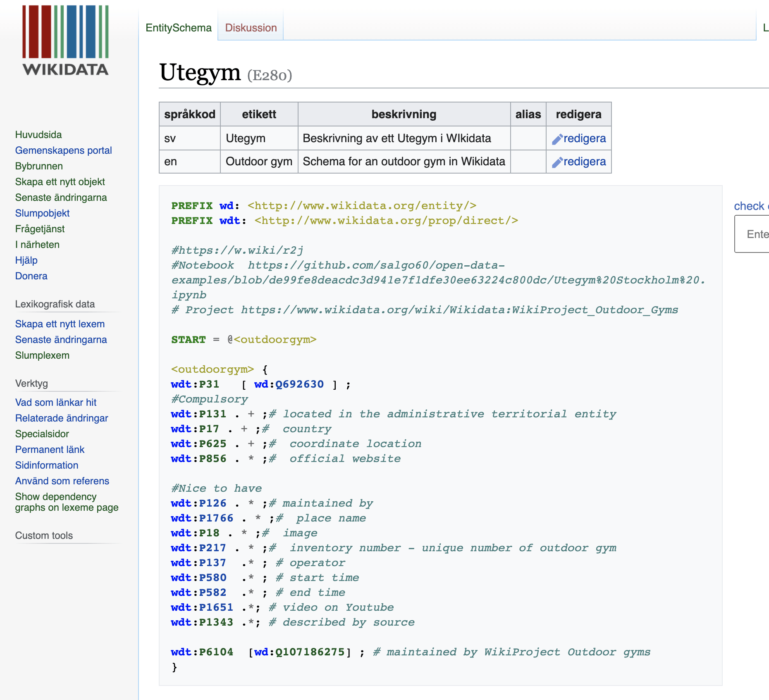Viewport: 769px width, 700px height.
Task: Open the Diskussion tab
Action: (x=251, y=28)
